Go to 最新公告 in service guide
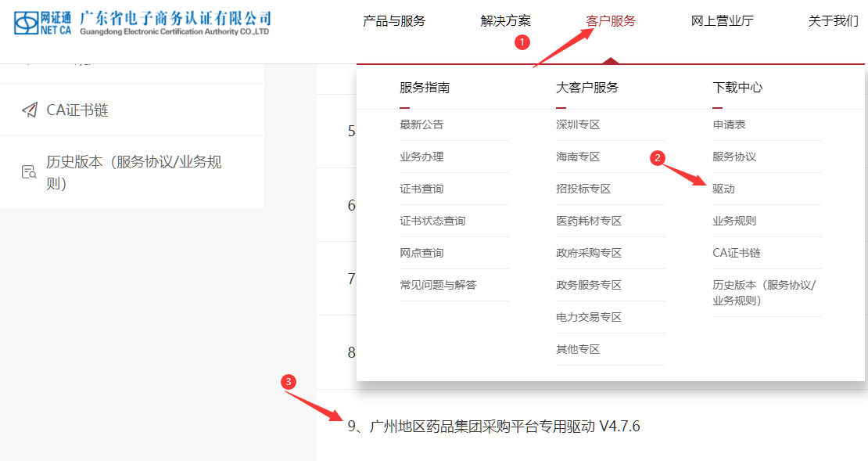 click(x=421, y=124)
